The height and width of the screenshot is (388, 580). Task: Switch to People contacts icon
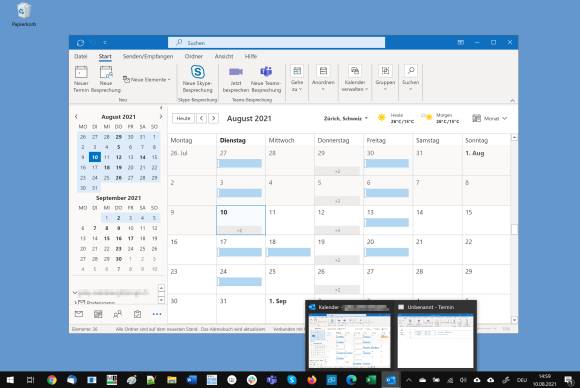pos(118,314)
